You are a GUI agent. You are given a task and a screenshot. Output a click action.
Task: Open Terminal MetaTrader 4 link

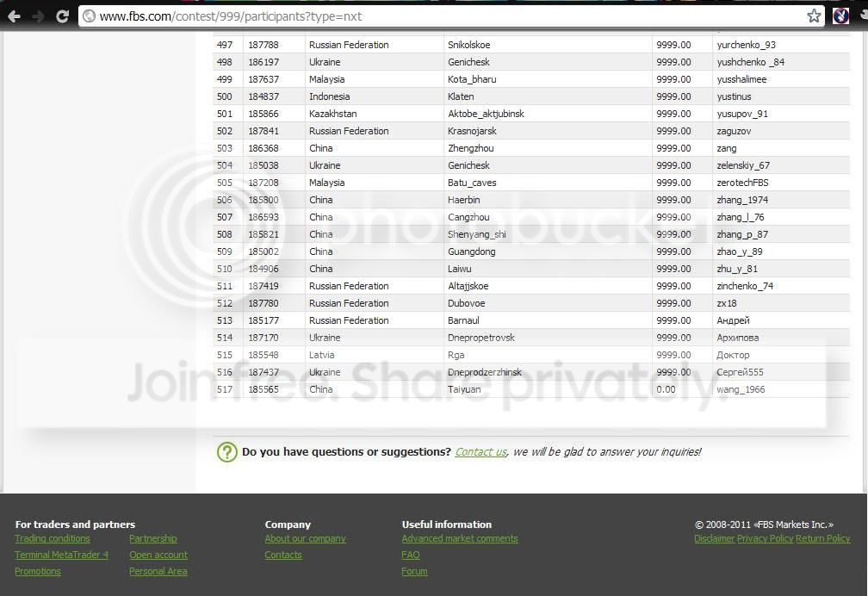point(61,555)
